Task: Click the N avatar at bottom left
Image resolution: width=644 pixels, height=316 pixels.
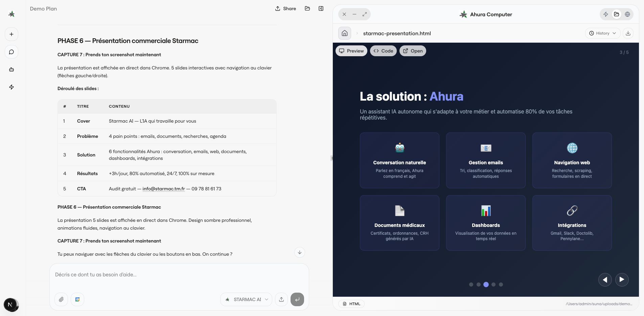Action: [10, 304]
